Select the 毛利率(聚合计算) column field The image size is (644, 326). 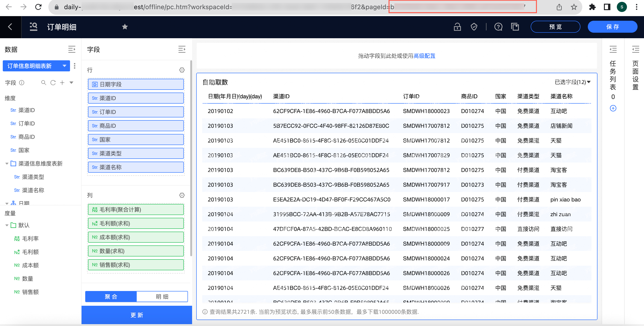click(x=136, y=210)
